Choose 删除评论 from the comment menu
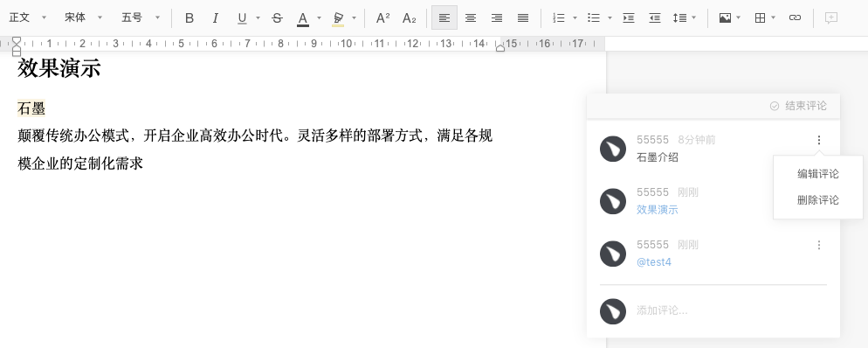 coord(817,200)
